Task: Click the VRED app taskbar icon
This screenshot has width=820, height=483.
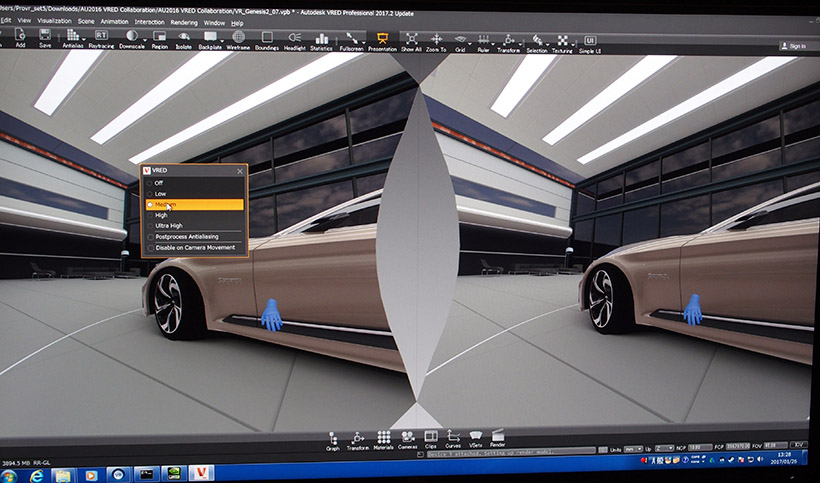Action: coord(202,473)
